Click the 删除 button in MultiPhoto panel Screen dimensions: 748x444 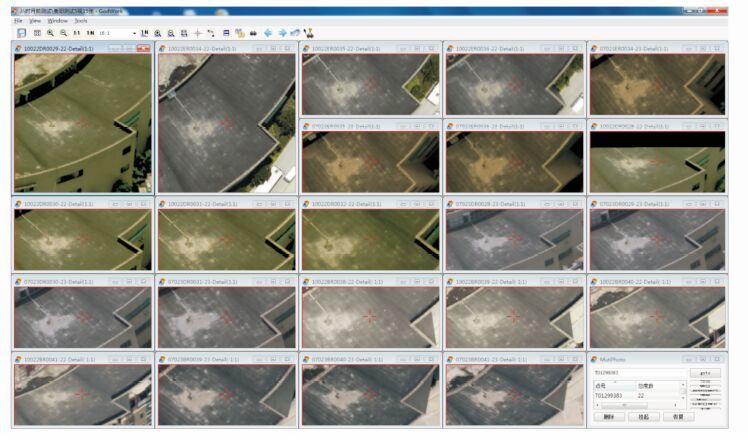tap(608, 417)
